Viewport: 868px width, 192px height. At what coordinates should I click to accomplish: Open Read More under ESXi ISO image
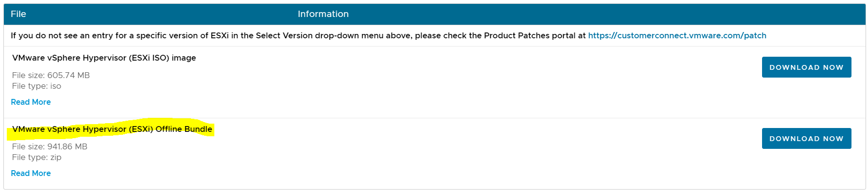pos(31,102)
